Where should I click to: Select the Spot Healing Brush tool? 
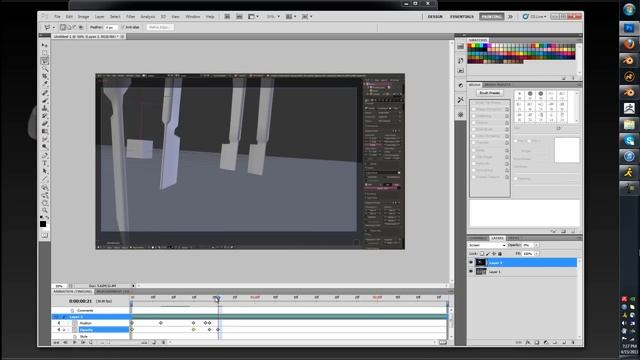coord(44,93)
